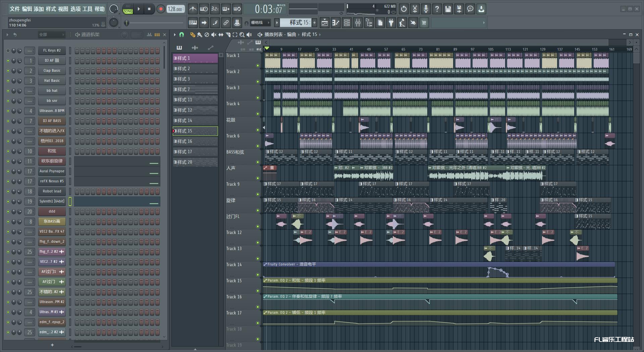Open the mixer view icon
Image resolution: width=644 pixels, height=352 pixels.
358,23
